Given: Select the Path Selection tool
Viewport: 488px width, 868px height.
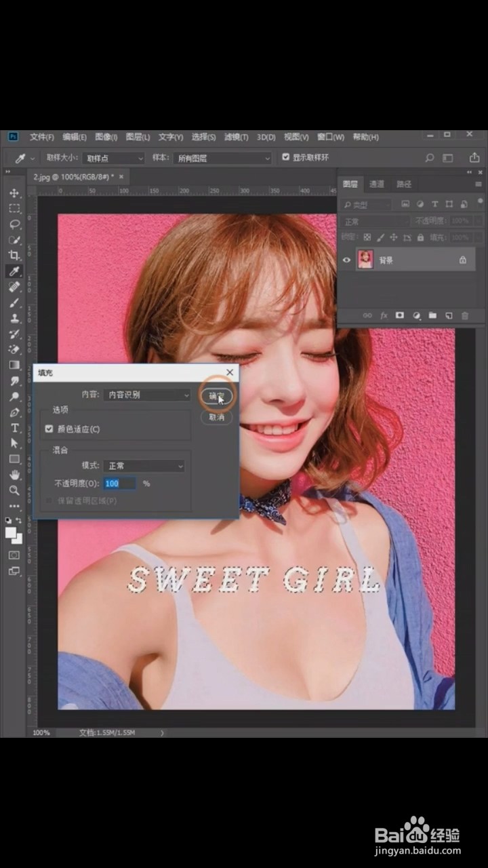Looking at the screenshot, I should pos(14,443).
